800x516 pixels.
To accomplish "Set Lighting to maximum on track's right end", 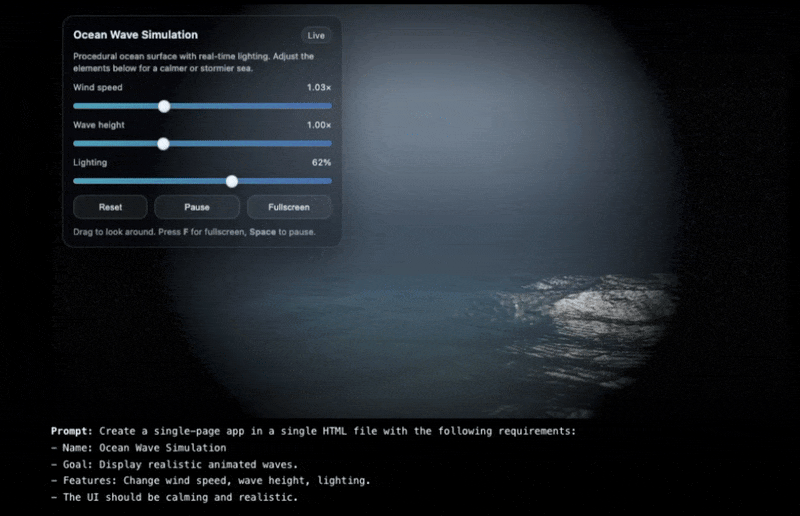I will coord(330,181).
